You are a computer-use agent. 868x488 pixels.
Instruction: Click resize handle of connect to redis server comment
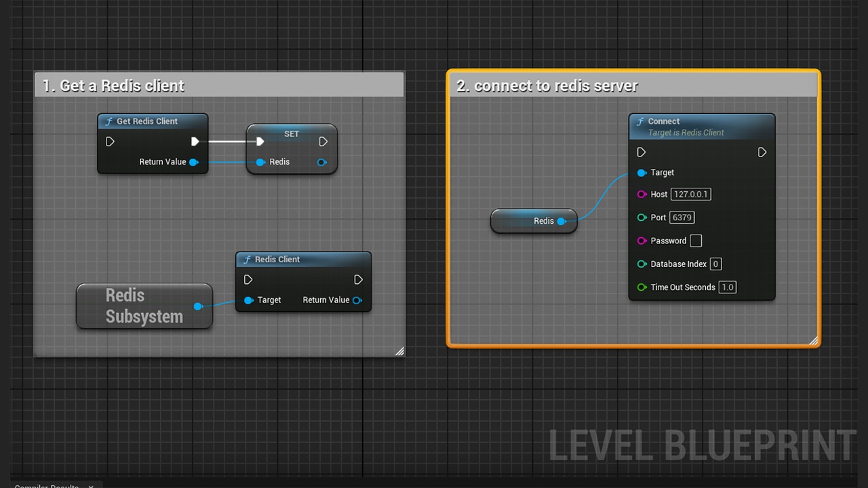(814, 340)
